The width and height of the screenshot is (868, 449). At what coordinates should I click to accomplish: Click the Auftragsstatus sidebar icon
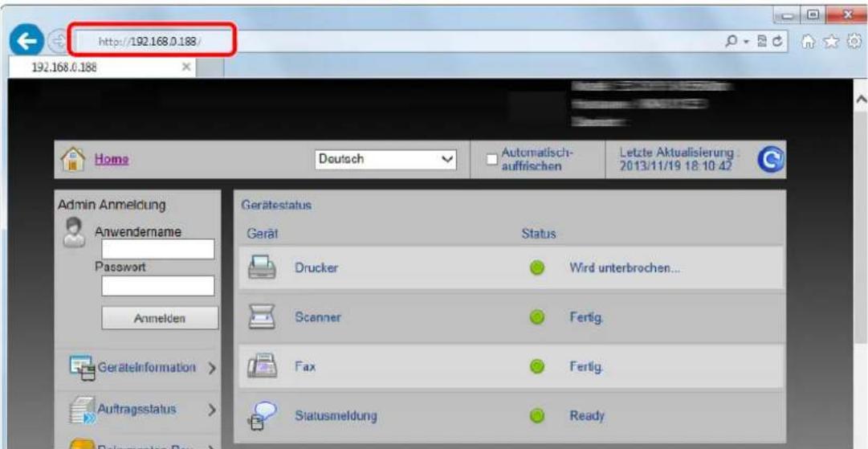click(83, 411)
